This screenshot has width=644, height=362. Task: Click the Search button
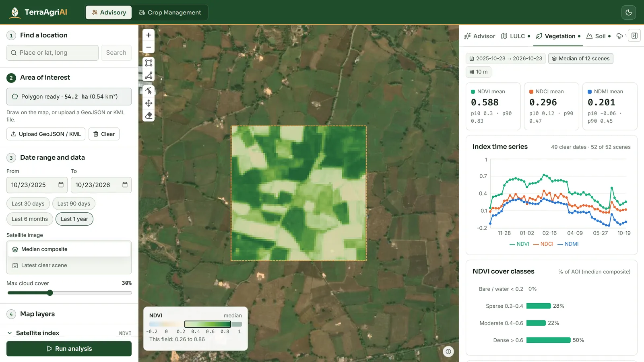pos(116,53)
